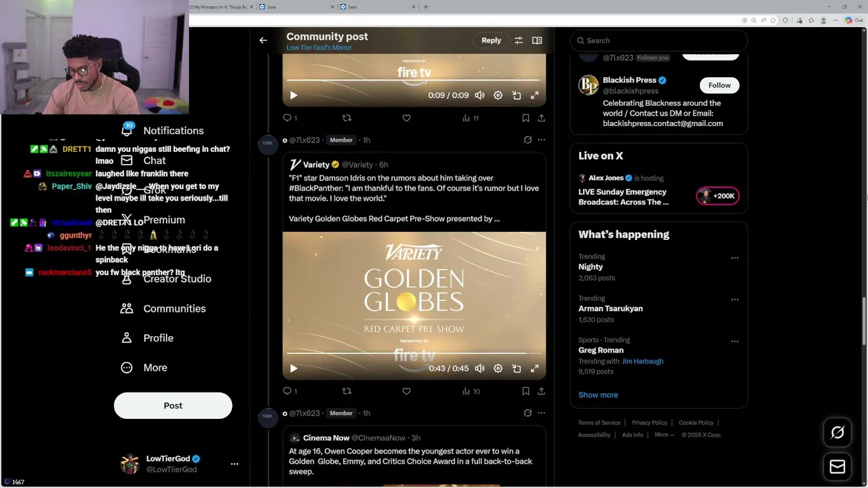The height and width of the screenshot is (488, 868).
Task: Open the Low Tier God's Manor community link
Action: click(319, 48)
